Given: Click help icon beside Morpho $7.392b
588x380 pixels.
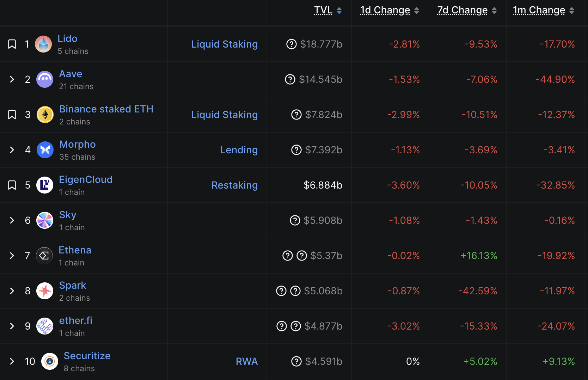Looking at the screenshot, I should tap(296, 150).
